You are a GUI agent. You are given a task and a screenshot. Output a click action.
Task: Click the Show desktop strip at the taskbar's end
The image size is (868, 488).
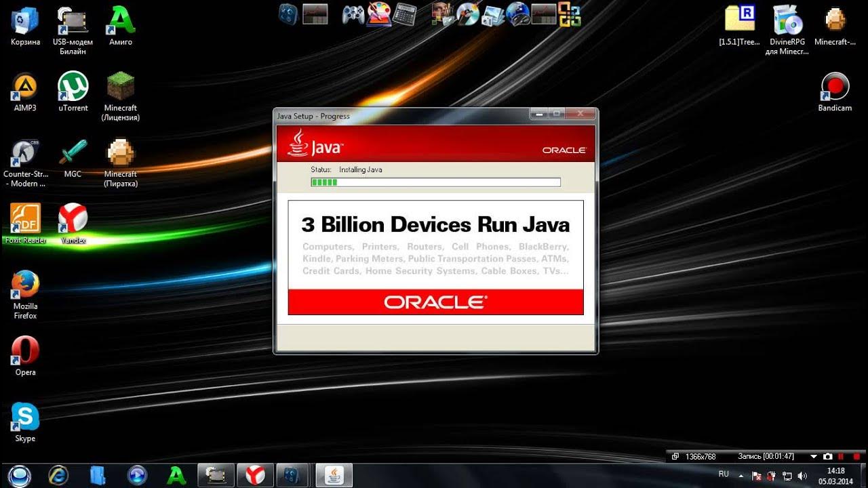pyautogui.click(x=863, y=475)
